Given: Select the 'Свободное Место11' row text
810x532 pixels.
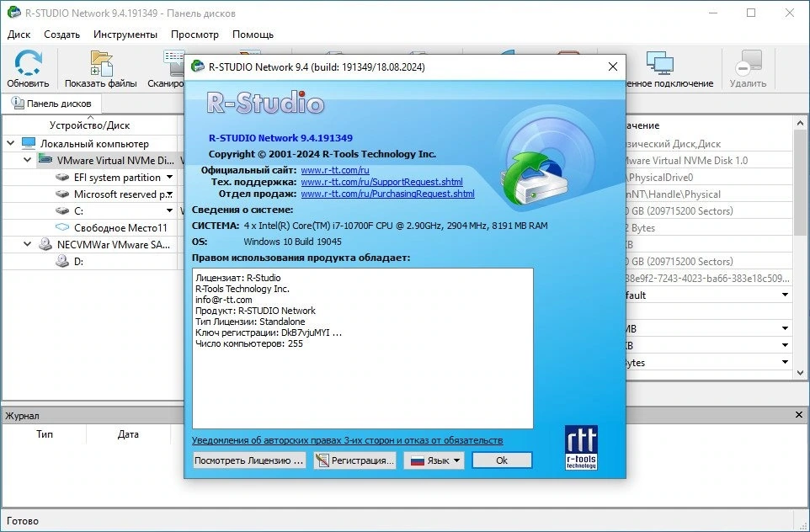Looking at the screenshot, I should coord(121,228).
